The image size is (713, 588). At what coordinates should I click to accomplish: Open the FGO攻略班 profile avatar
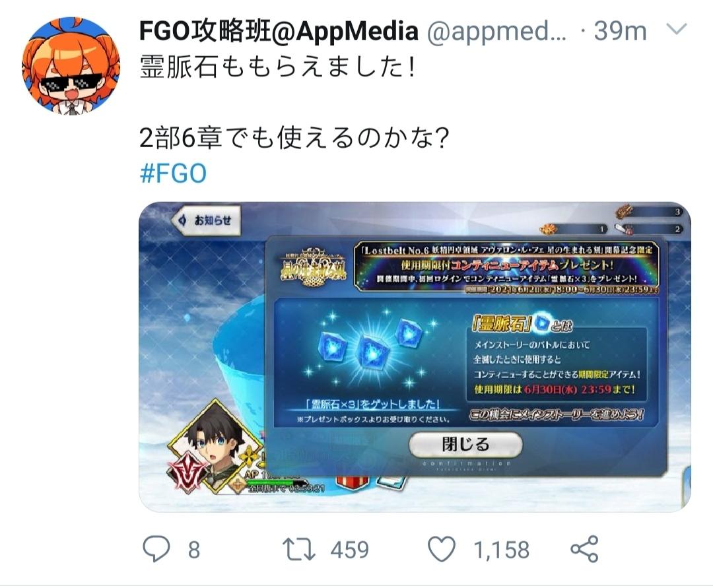point(71,66)
